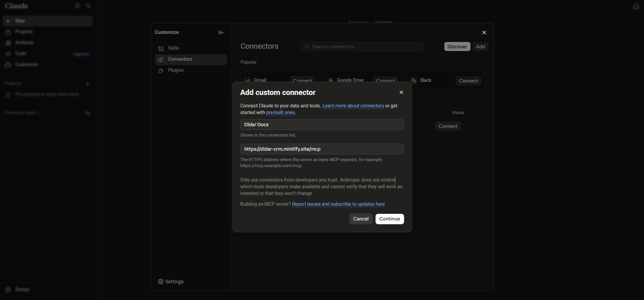Click the Shown in the connectors list hint
Screen dimensions: 644x300
268,135
